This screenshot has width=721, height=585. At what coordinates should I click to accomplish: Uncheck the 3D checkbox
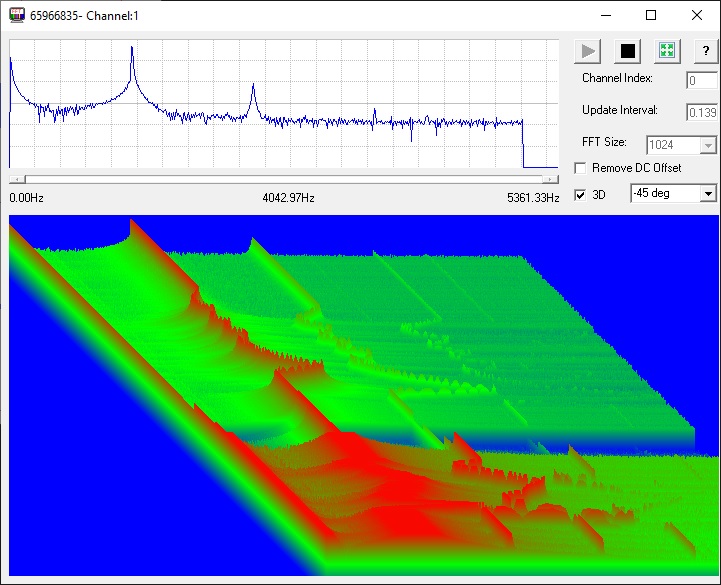pos(580,195)
